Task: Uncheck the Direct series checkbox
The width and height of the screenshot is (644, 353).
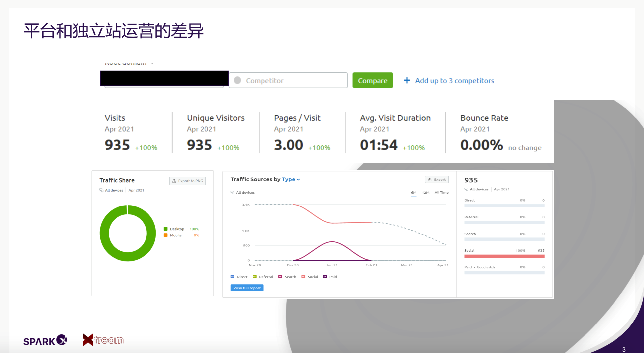Action: (x=233, y=276)
